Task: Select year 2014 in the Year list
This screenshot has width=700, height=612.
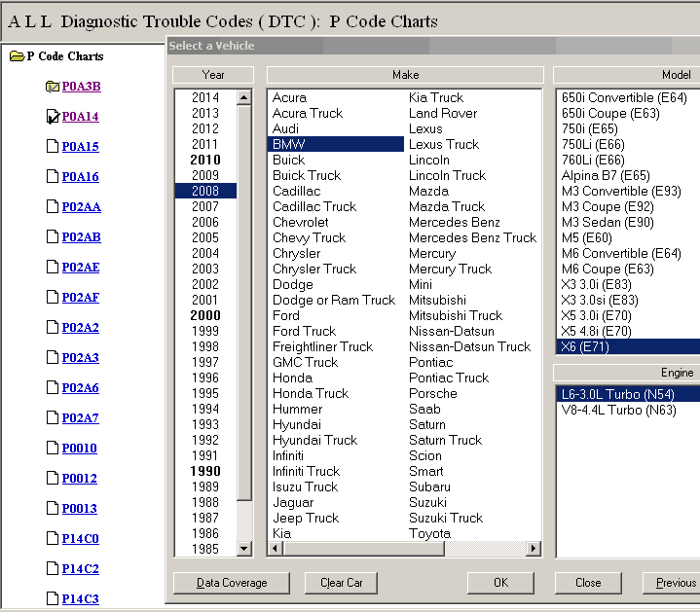Action: [205, 97]
